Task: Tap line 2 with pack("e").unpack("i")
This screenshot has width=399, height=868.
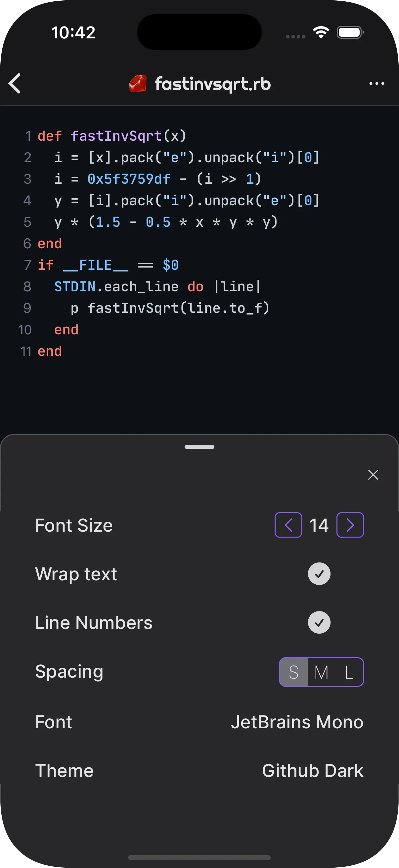Action: point(187,158)
